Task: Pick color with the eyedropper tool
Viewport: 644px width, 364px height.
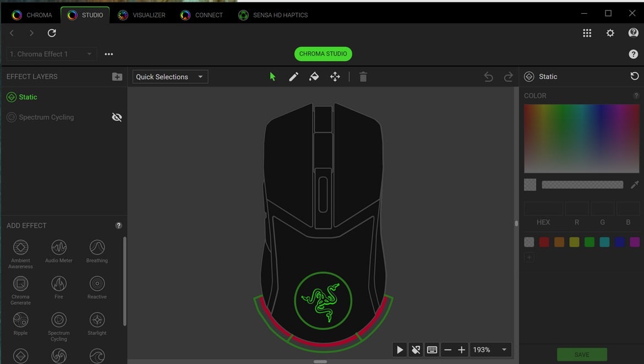Action: pyautogui.click(x=635, y=185)
